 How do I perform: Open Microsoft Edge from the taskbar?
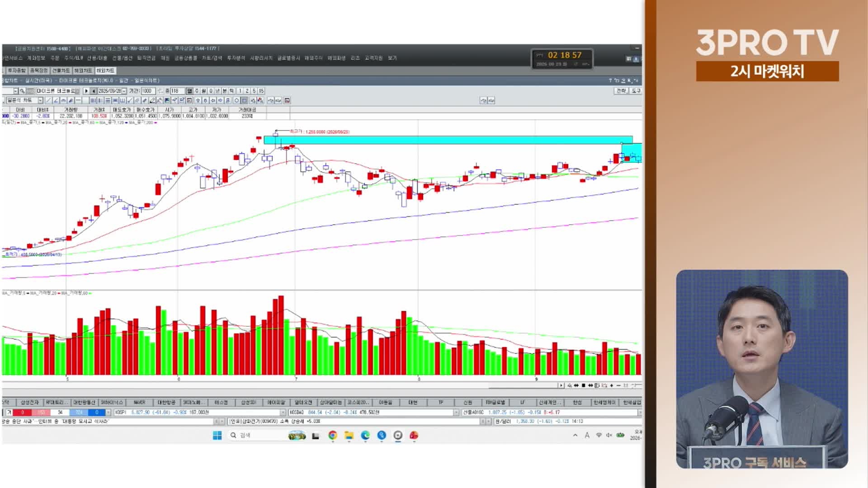(x=365, y=435)
